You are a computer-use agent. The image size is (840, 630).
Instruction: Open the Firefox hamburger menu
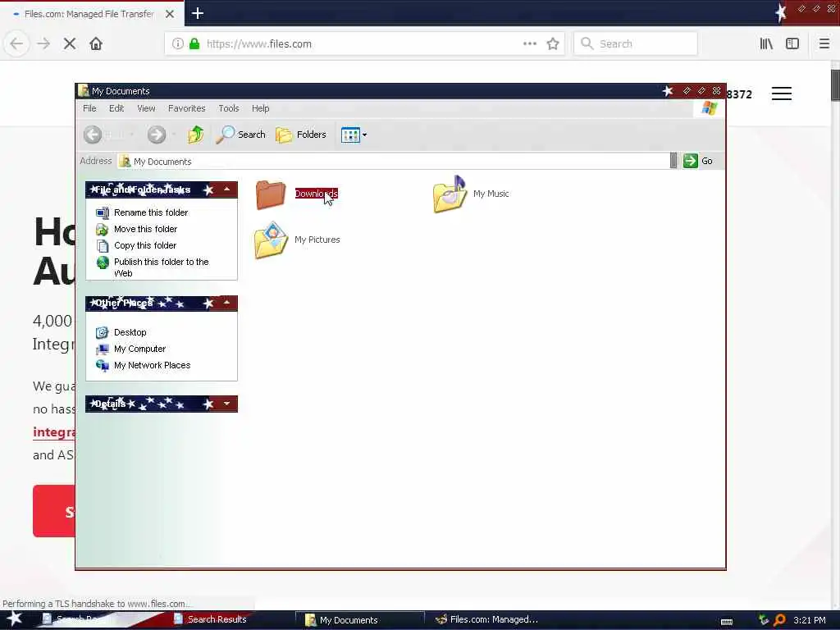(824, 44)
